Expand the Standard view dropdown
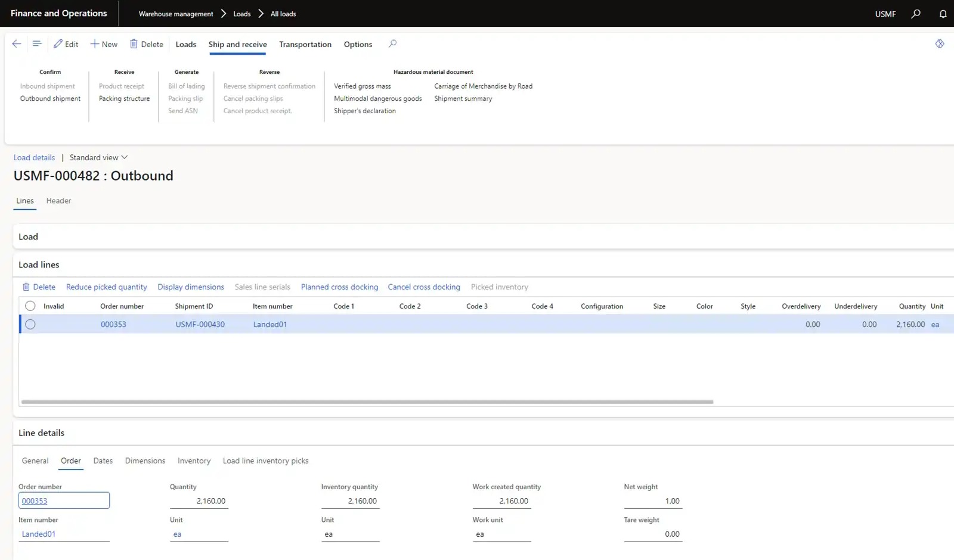Image resolution: width=954 pixels, height=560 pixels. tap(98, 157)
